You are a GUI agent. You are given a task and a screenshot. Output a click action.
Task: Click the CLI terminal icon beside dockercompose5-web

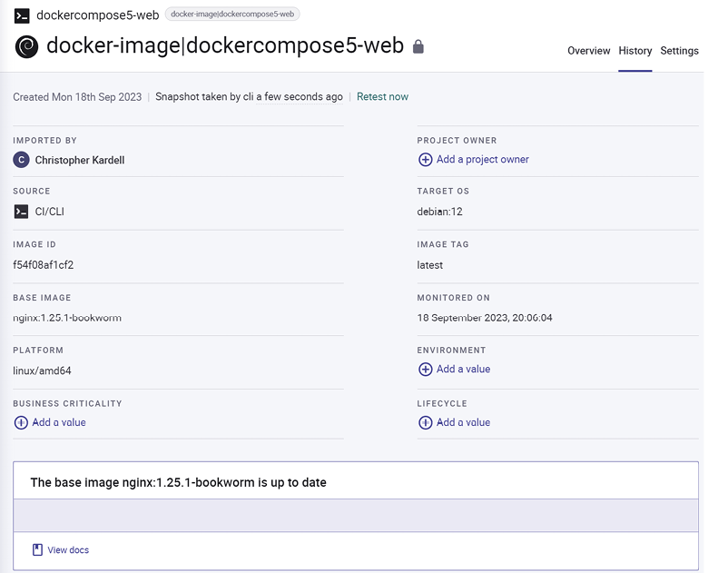pos(22,15)
